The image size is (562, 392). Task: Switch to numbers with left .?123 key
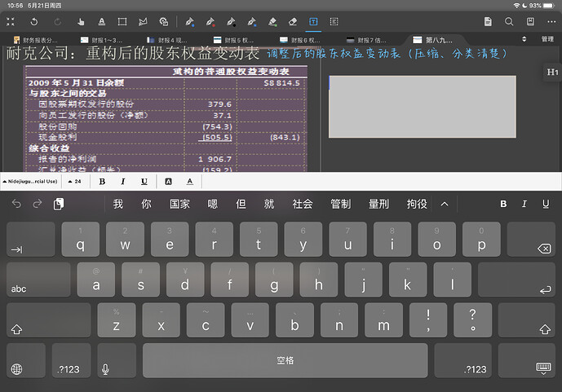pyautogui.click(x=71, y=360)
